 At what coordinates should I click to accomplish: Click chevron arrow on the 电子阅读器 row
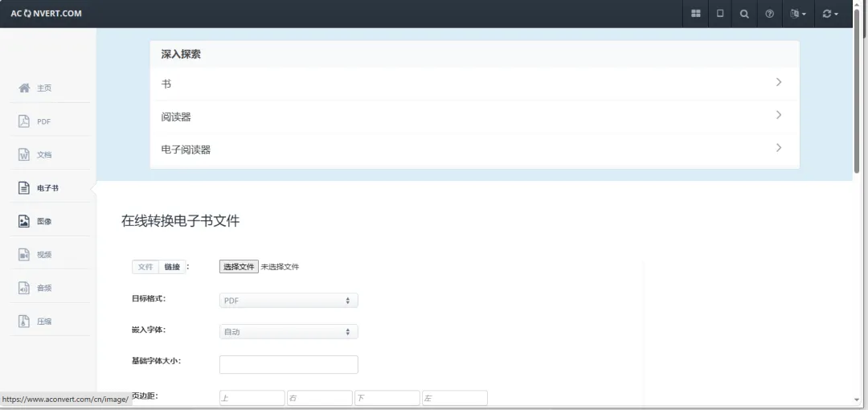coord(779,147)
